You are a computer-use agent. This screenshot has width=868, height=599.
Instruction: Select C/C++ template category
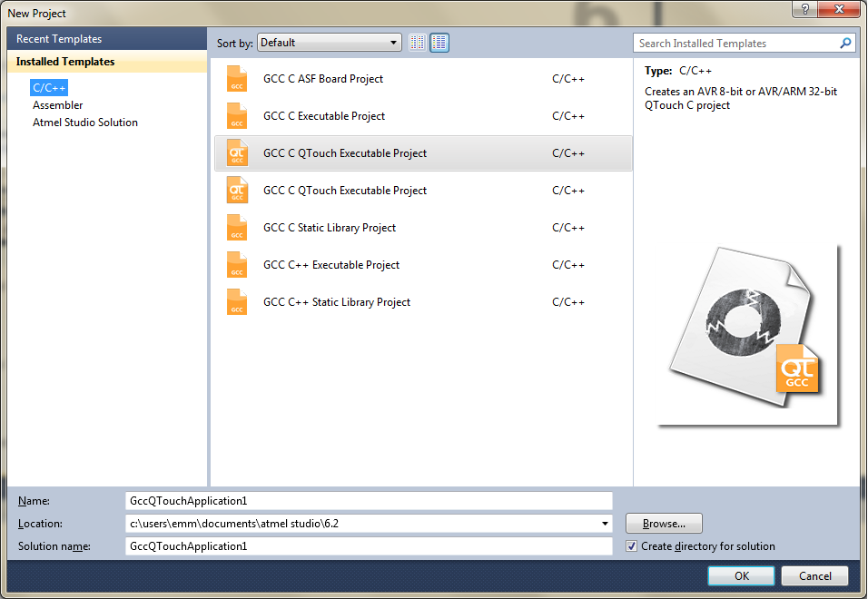click(x=49, y=87)
